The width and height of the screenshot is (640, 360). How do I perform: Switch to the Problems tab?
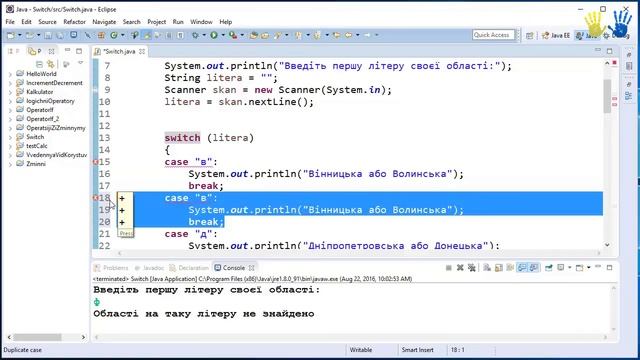[x=111, y=268]
